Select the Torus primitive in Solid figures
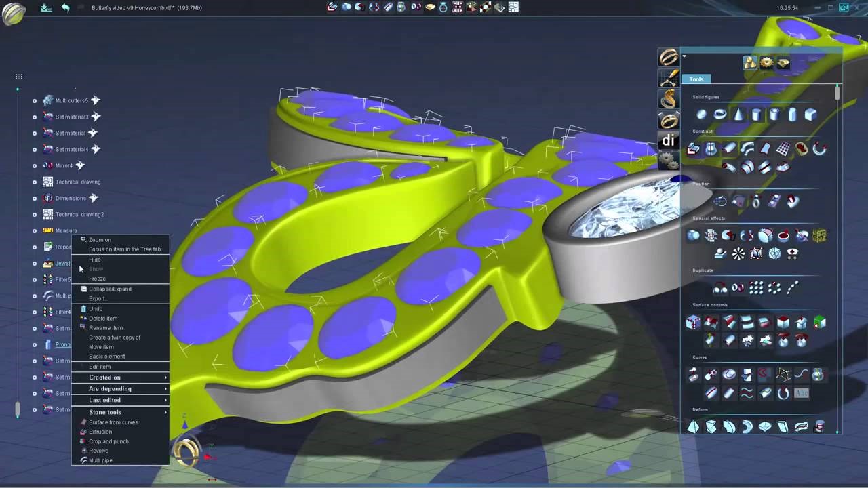 pyautogui.click(x=719, y=115)
